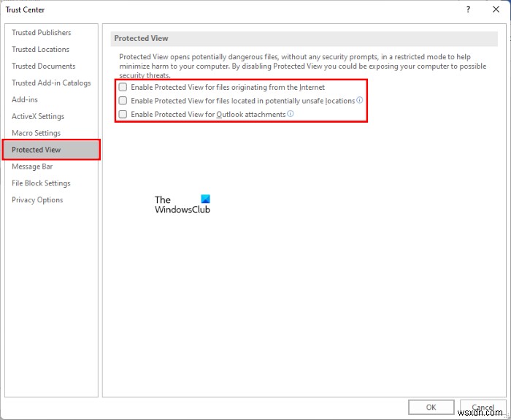This screenshot has width=511, height=420.
Task: Click the Cancel button
Action: [x=483, y=408]
